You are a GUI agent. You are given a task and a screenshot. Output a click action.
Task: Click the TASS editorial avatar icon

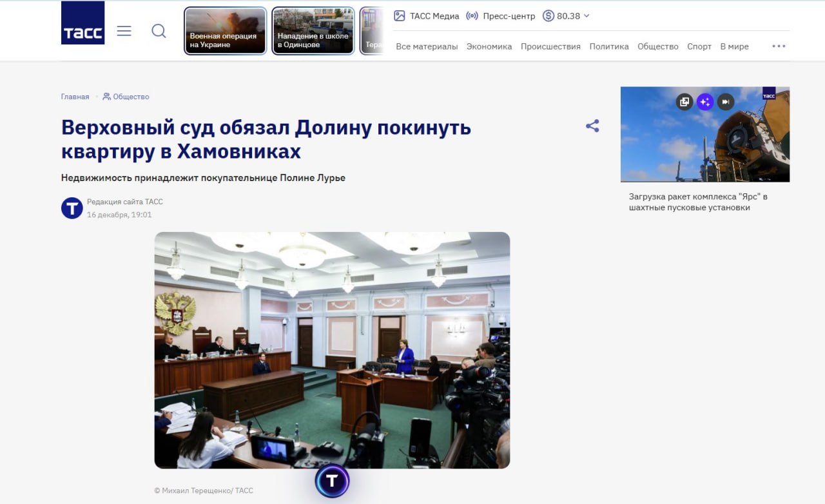click(72, 208)
